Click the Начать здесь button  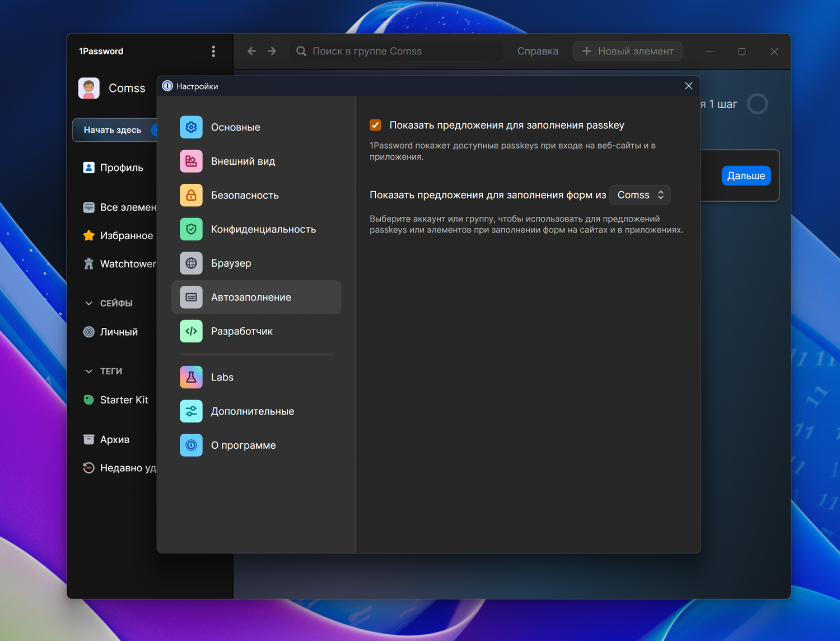[x=114, y=130]
